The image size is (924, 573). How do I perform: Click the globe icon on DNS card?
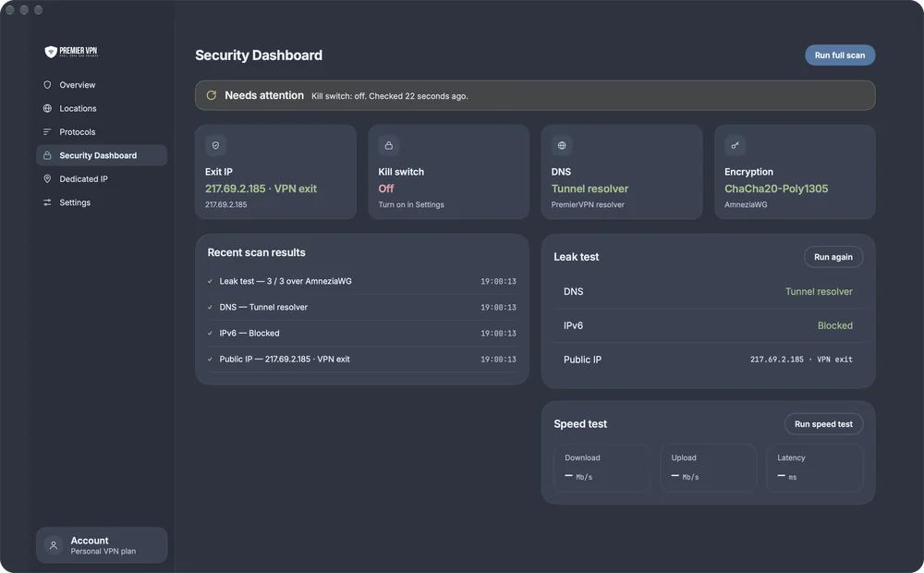[x=562, y=145]
